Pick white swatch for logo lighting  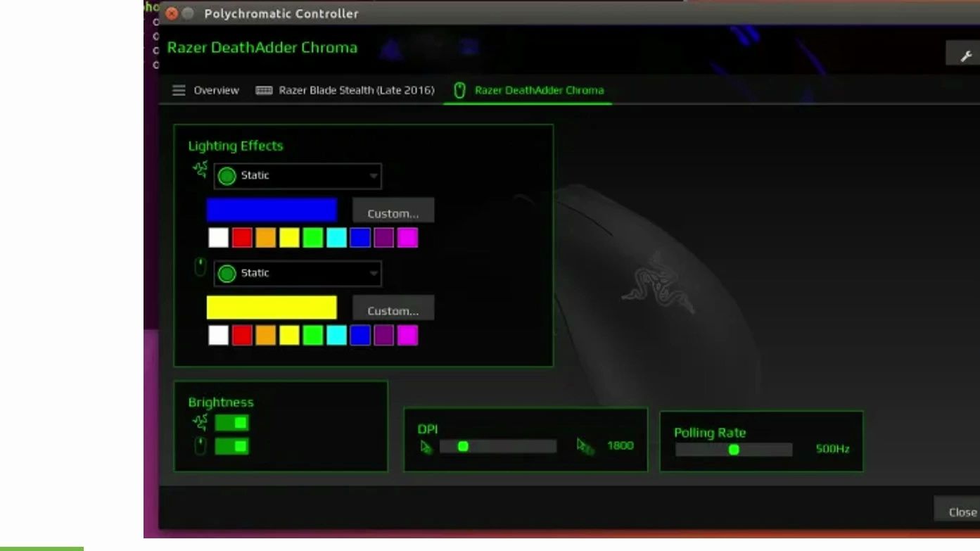click(x=219, y=238)
